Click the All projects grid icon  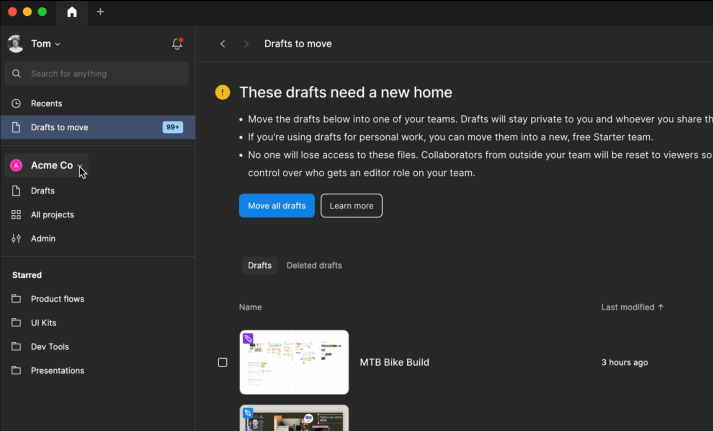16,215
